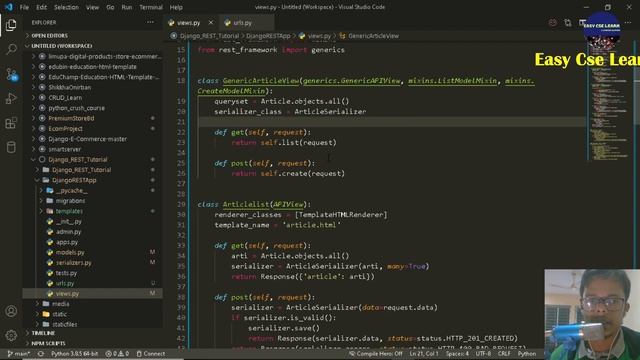Image resolution: width=640 pixels, height=360 pixels.
Task: Click the Spaces: 4 indentation setting
Action: point(457,354)
